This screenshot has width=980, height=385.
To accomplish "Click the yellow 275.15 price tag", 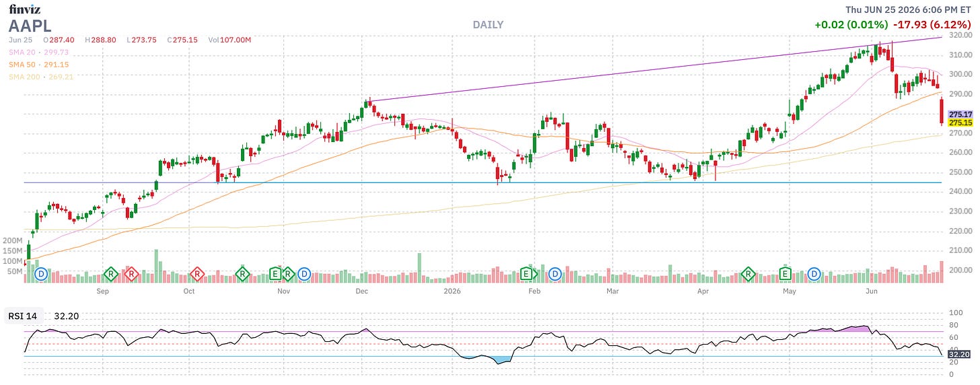I will coord(959,123).
